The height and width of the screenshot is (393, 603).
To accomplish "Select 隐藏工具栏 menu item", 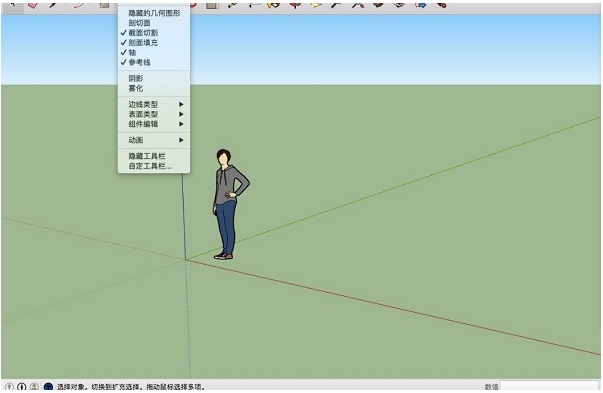I will (x=153, y=156).
